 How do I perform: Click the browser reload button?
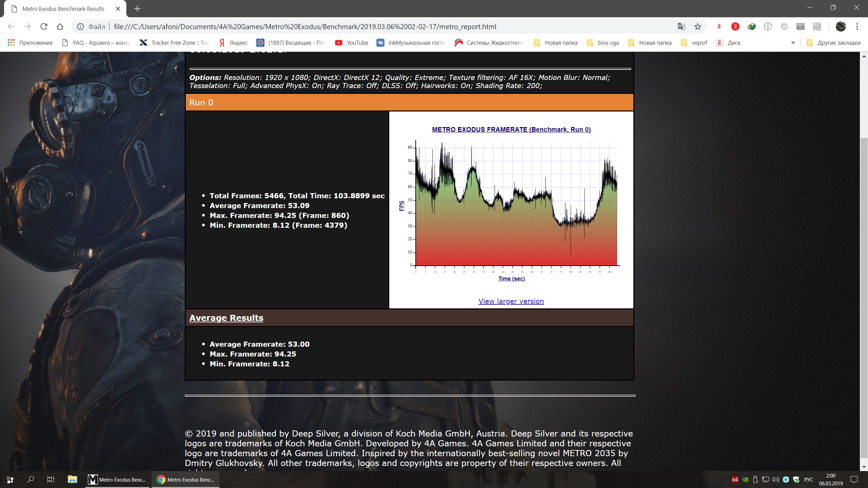tap(44, 26)
